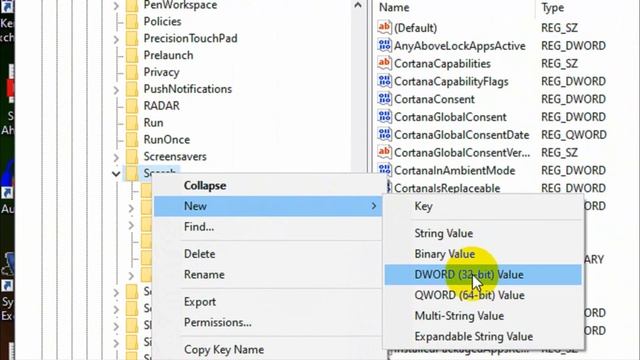Click the PenWorkspace folder icon
This screenshot has width=640, height=360.
click(132, 5)
